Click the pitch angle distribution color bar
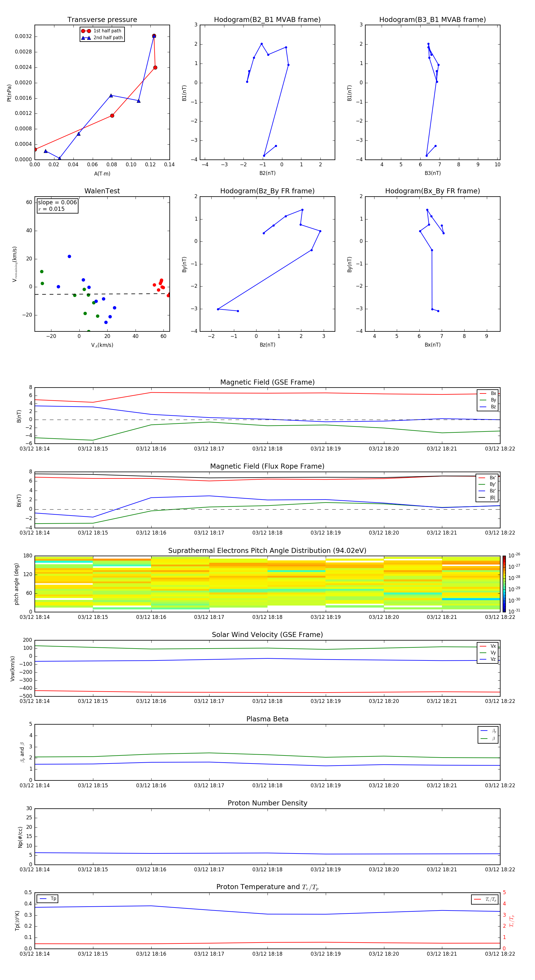Screen dimensions: 535x980 [x=504, y=584]
